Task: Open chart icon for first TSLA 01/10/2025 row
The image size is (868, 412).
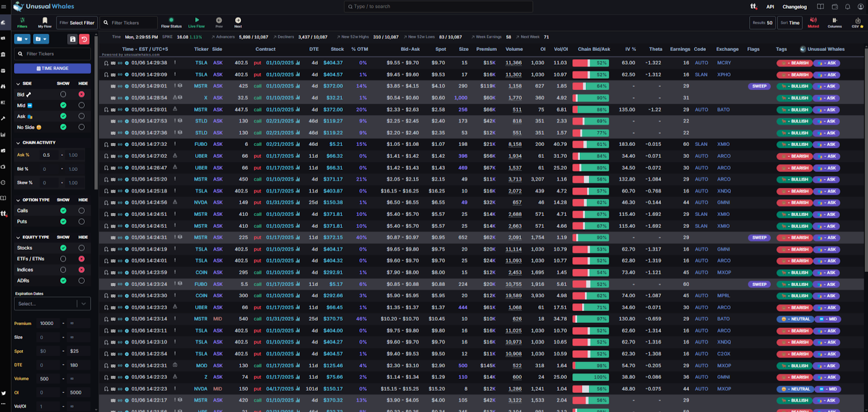Action: [298, 63]
